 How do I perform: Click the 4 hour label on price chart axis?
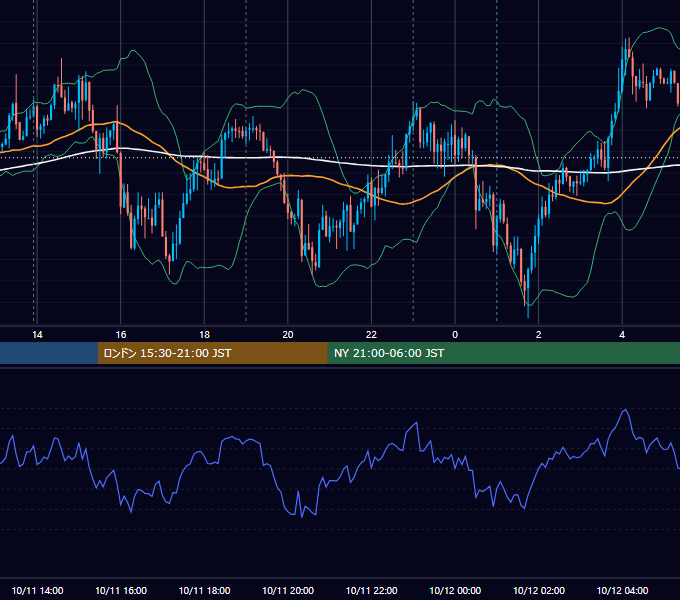tap(622, 335)
